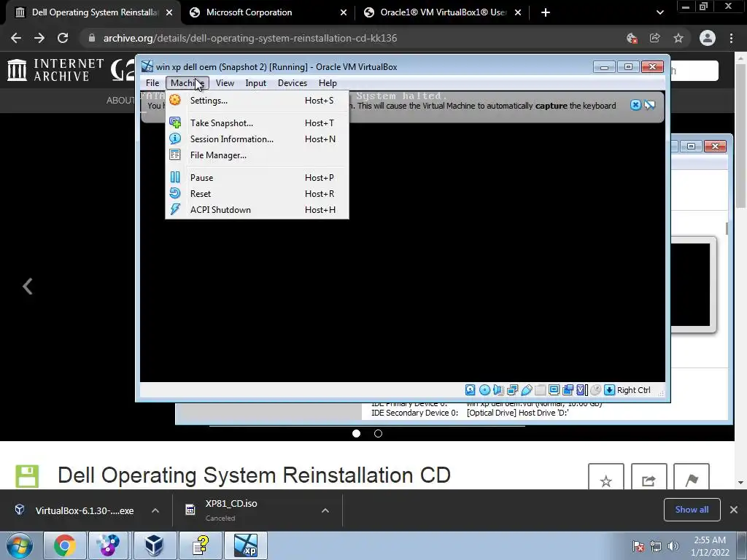Expand the XP81_CD.iso download options
This screenshot has height=560, width=747.
pyautogui.click(x=325, y=510)
